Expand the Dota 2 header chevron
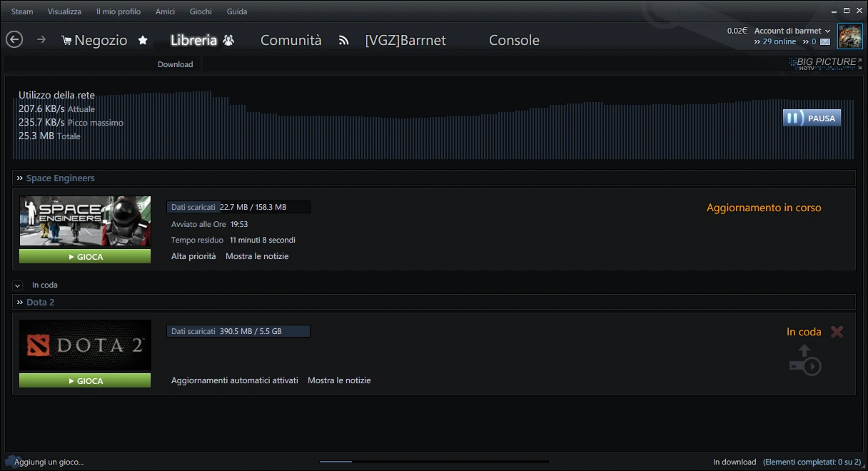The image size is (868, 471). click(x=20, y=303)
